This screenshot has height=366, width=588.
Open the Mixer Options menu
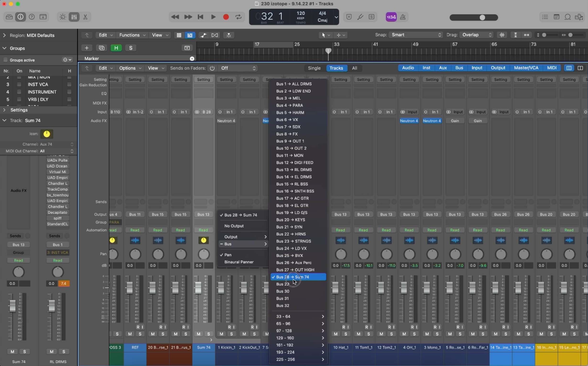[130, 68]
